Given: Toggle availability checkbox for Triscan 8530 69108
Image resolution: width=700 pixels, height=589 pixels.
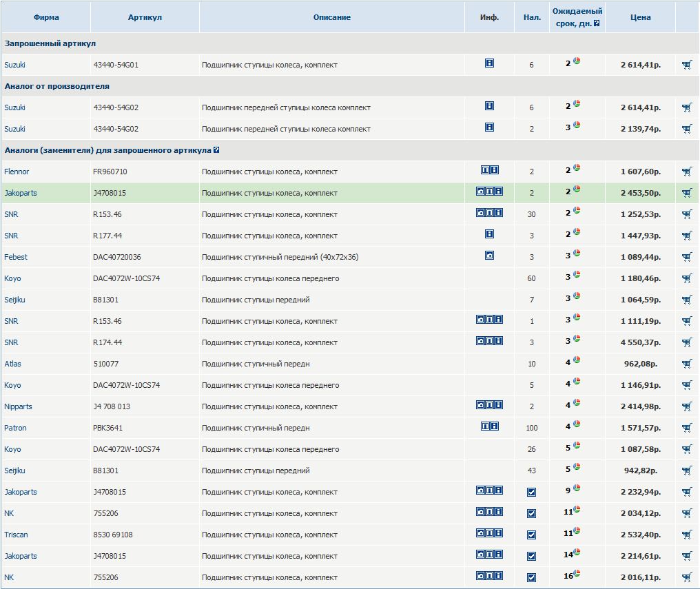Looking at the screenshot, I should [531, 535].
